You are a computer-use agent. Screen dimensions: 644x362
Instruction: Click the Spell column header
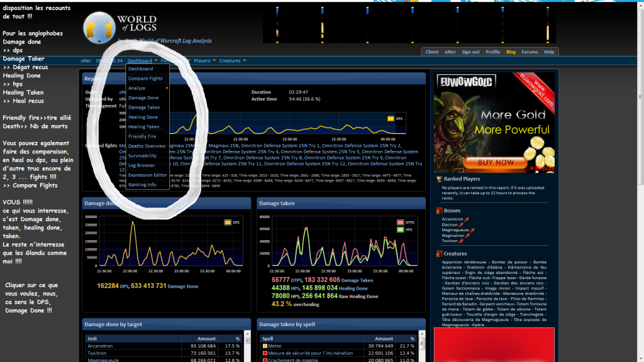(x=267, y=339)
